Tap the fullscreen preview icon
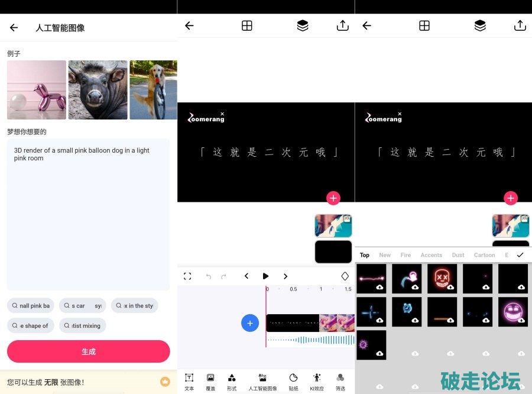 tap(187, 276)
